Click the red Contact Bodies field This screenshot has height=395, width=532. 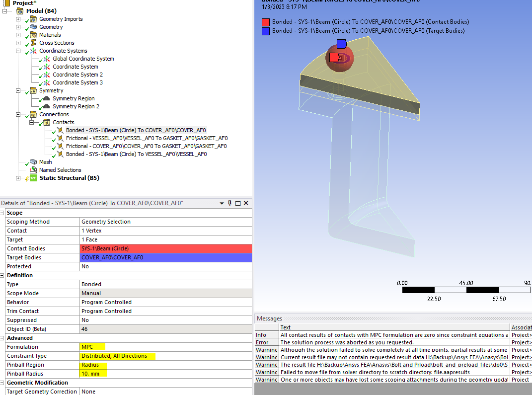pyautogui.click(x=166, y=248)
